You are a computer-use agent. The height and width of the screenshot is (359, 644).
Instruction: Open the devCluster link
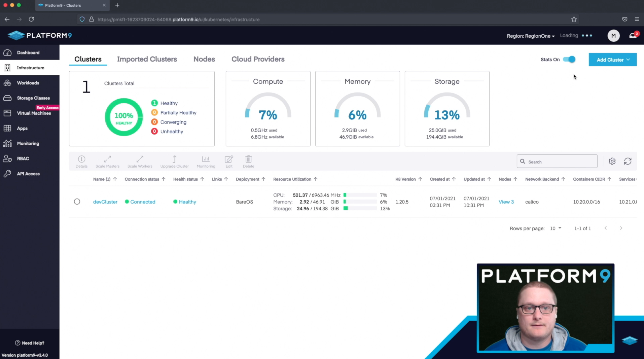[x=105, y=202]
